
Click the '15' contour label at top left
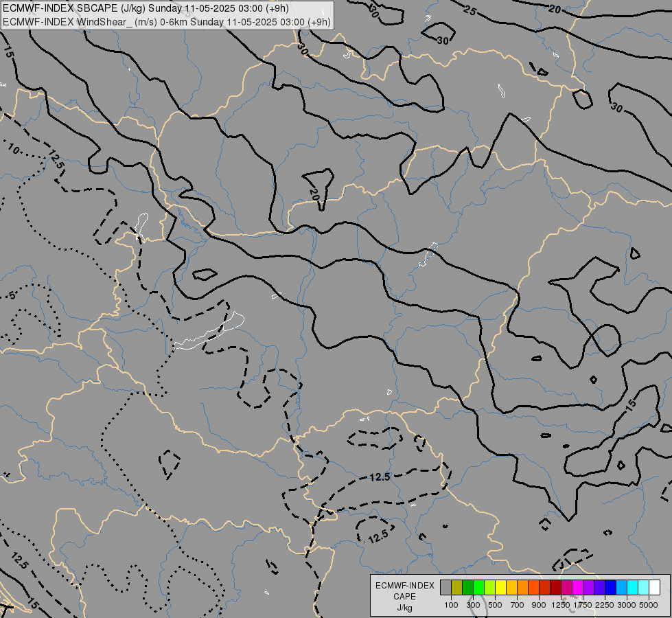coord(8,52)
